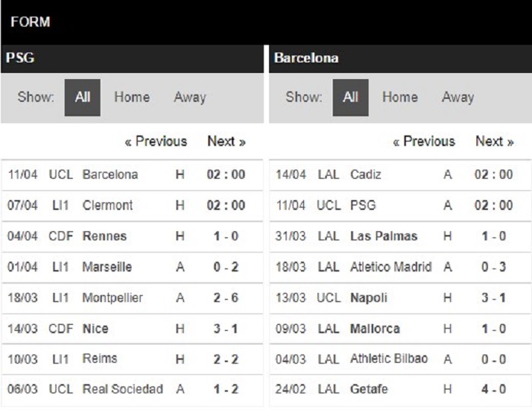This screenshot has width=532, height=410.
Task: Open the Napoli 3-1 result
Action: point(401,298)
